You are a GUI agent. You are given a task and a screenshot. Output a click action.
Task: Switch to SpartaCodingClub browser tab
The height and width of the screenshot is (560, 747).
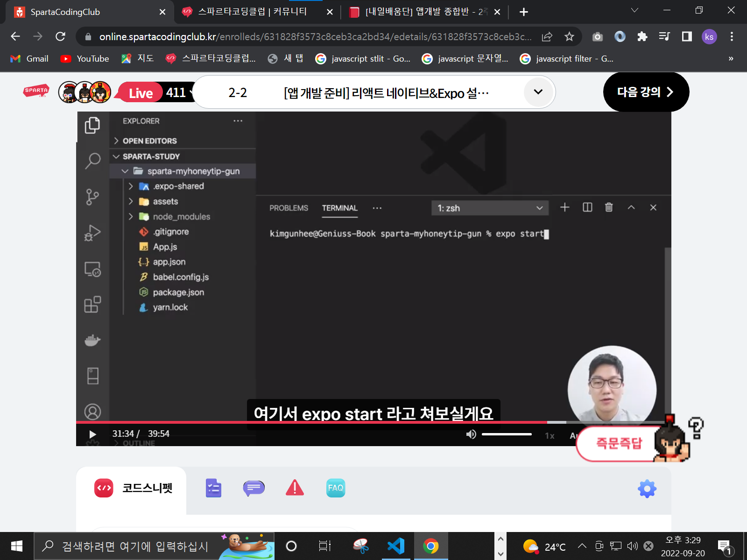pos(89,12)
